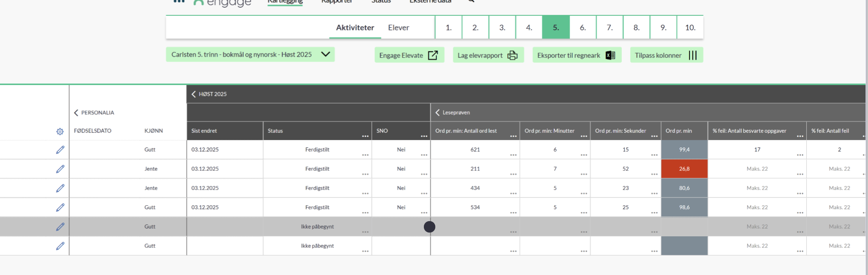Screen dimensions: 868x275
Task: Switch to the Elever tab
Action: [398, 28]
